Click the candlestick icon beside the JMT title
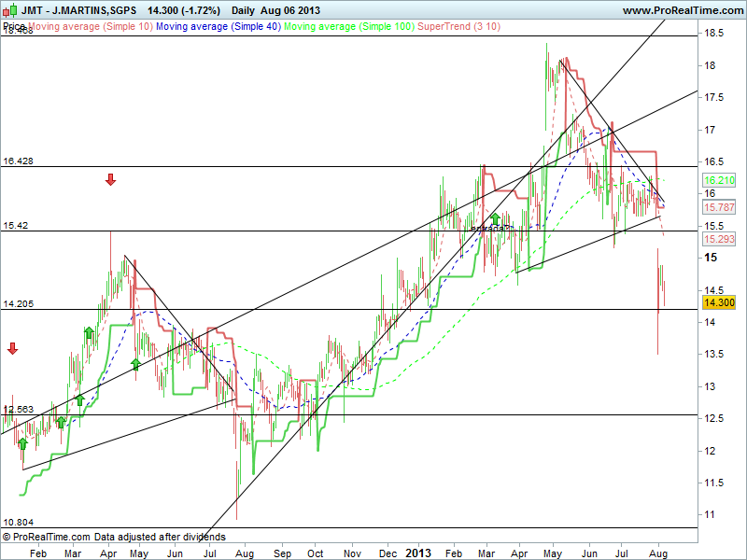 (x=10, y=10)
